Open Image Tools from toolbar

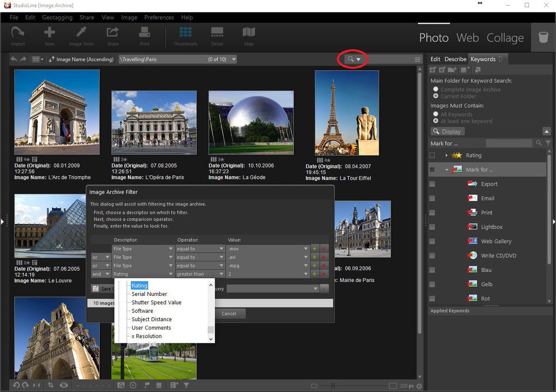tap(81, 36)
